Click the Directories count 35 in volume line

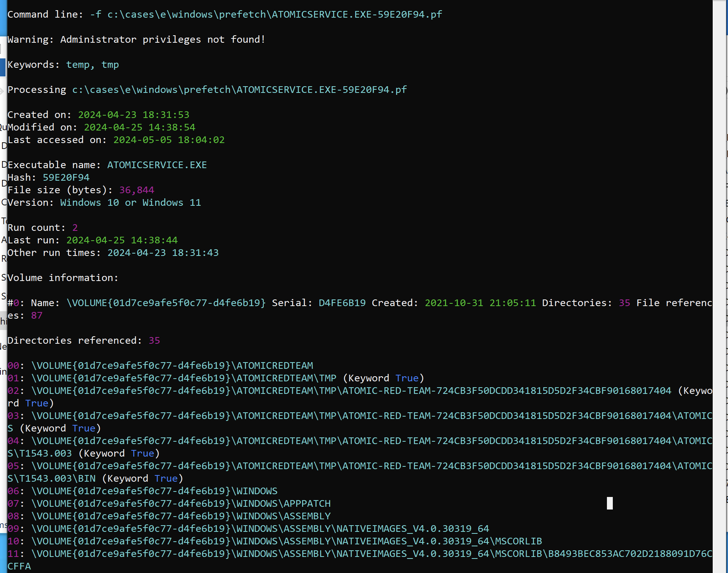tap(625, 303)
